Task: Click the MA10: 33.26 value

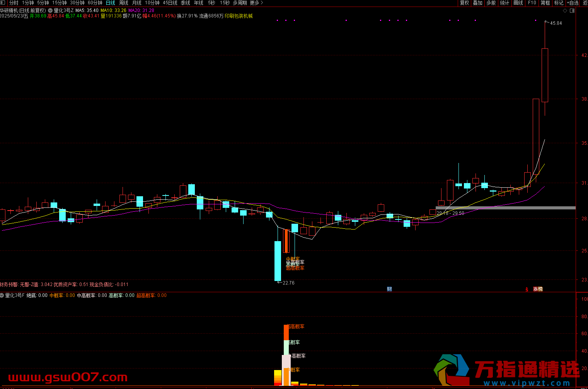Action: (113, 10)
